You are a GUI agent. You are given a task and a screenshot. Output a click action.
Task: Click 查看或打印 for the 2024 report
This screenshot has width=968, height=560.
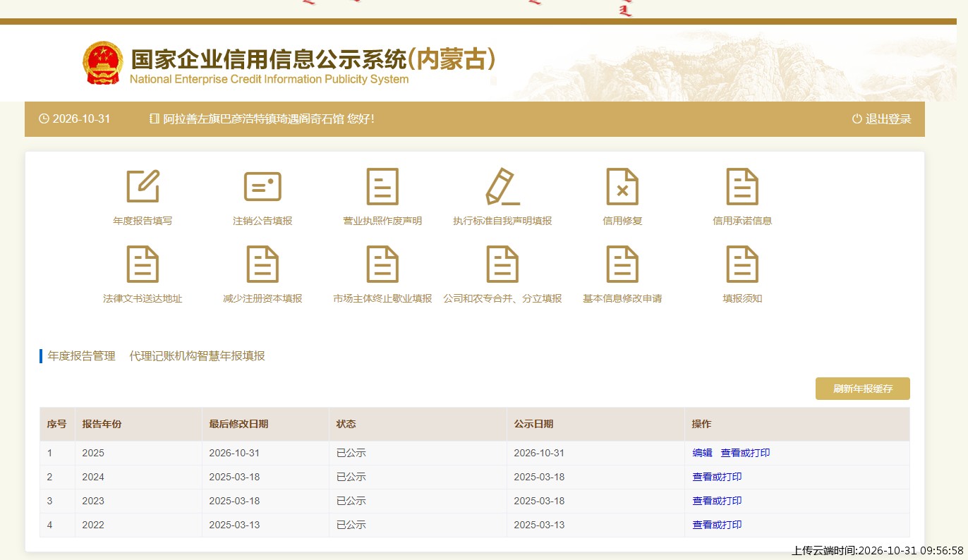click(x=717, y=477)
